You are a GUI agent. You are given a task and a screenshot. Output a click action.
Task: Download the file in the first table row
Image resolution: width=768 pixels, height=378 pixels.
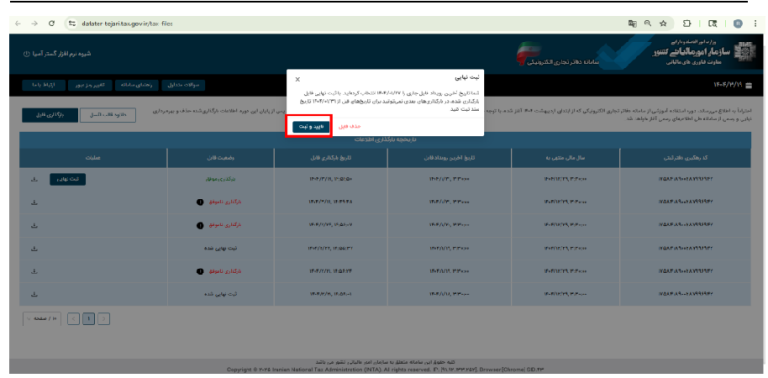click(34, 180)
